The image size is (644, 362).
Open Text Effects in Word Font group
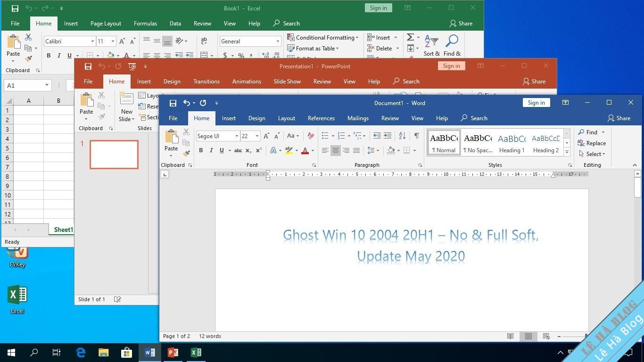tap(273, 150)
